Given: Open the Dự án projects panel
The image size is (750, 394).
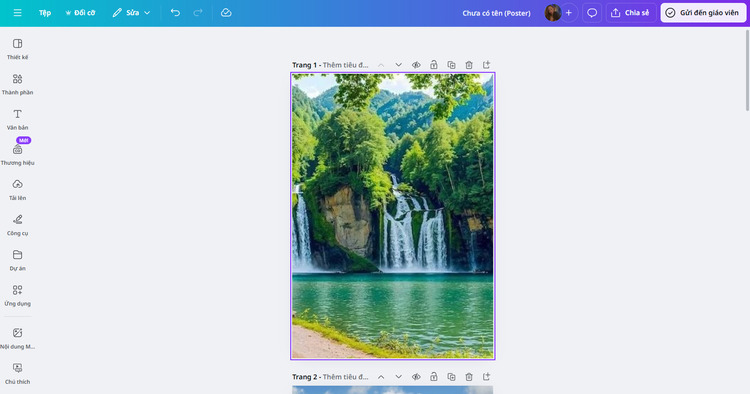Looking at the screenshot, I should [18, 260].
